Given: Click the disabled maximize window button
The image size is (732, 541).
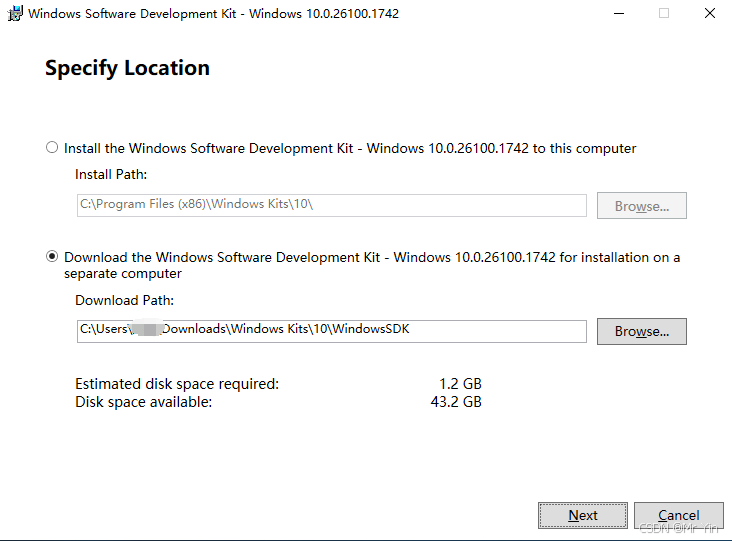Looking at the screenshot, I should click(664, 14).
